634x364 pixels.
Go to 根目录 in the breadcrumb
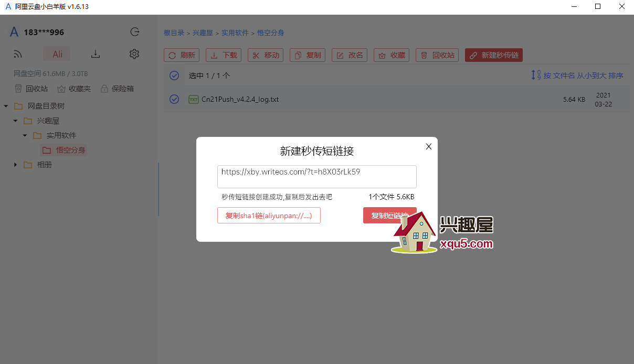[x=174, y=33]
